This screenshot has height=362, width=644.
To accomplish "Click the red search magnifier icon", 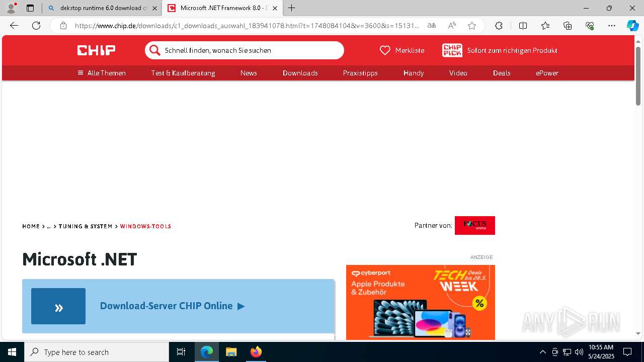I will click(x=155, y=50).
